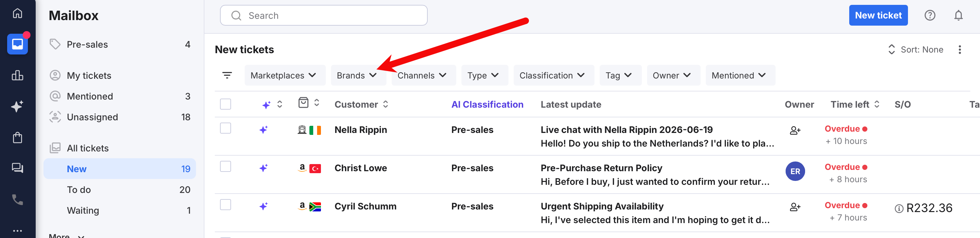Tick the select-all tickets checkbox
Image resolution: width=980 pixels, height=238 pixels.
226,104
